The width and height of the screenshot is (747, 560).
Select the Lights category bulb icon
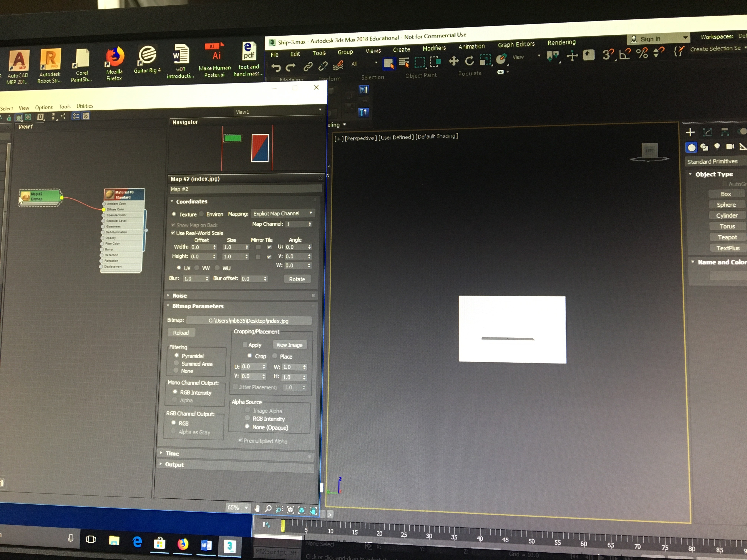click(x=717, y=147)
